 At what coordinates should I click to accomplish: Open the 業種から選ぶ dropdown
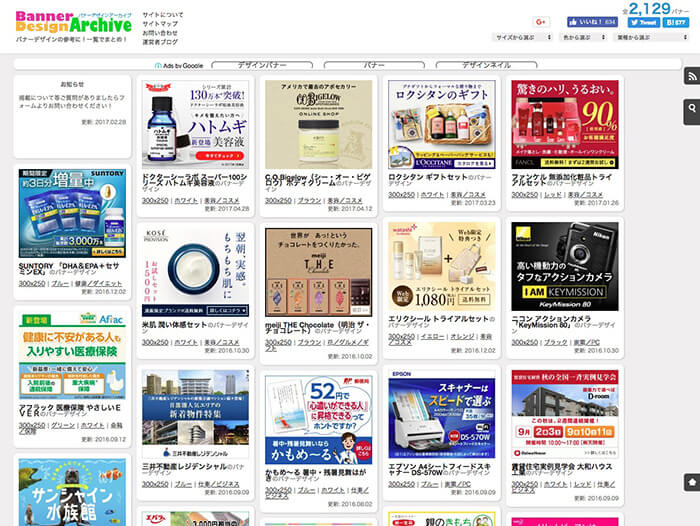651,38
